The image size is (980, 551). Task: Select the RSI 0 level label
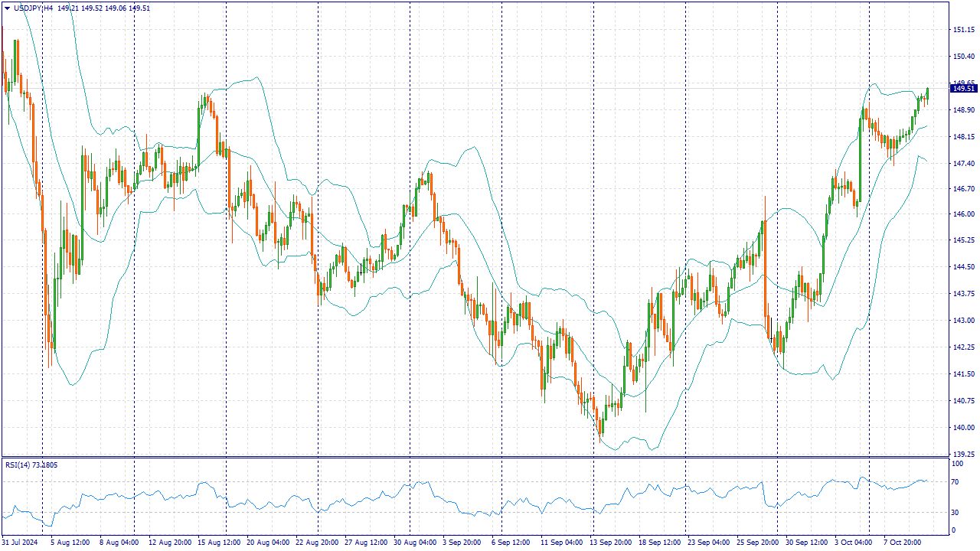click(954, 530)
